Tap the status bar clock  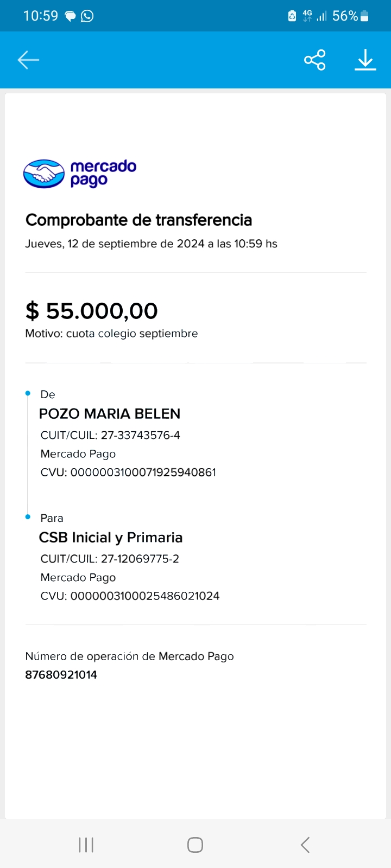coord(41,16)
